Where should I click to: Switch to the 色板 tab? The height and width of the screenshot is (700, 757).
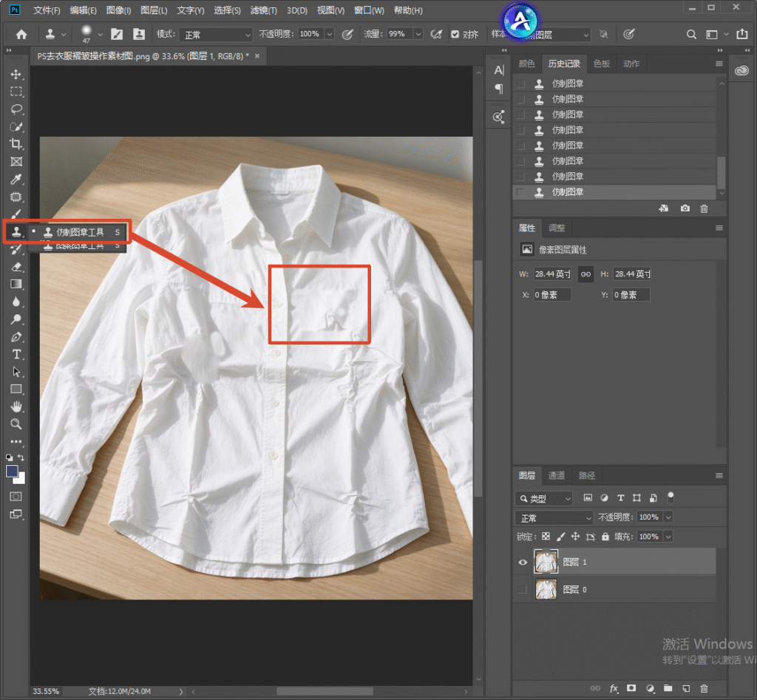[602, 64]
